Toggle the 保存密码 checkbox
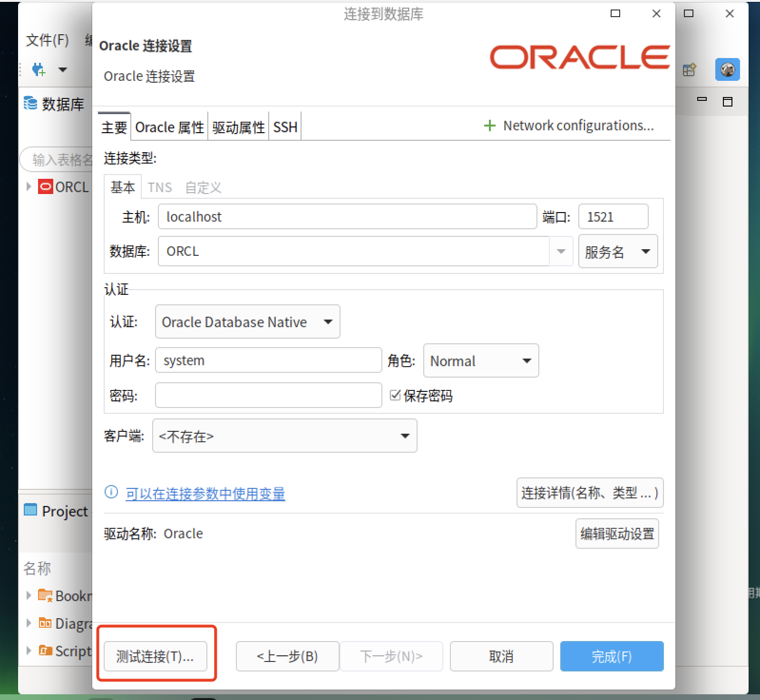This screenshot has width=760, height=700. 395,395
